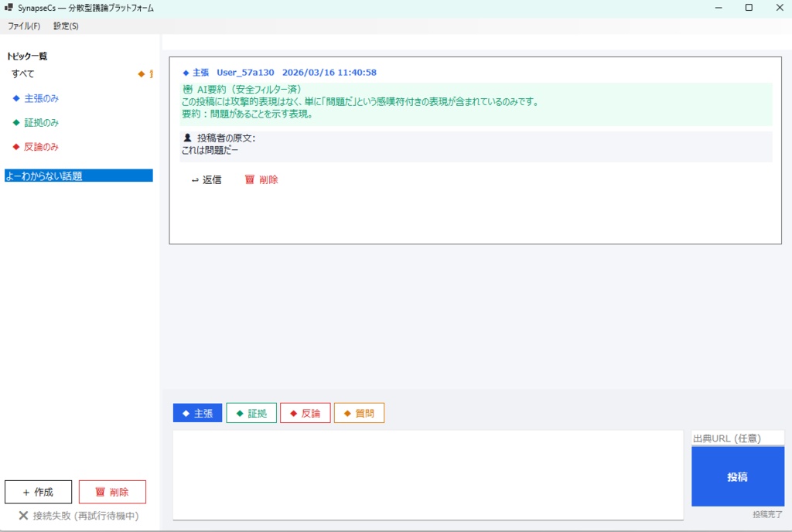Click the 出典URL (任意) input field
The height and width of the screenshot is (532, 792).
pyautogui.click(x=737, y=437)
